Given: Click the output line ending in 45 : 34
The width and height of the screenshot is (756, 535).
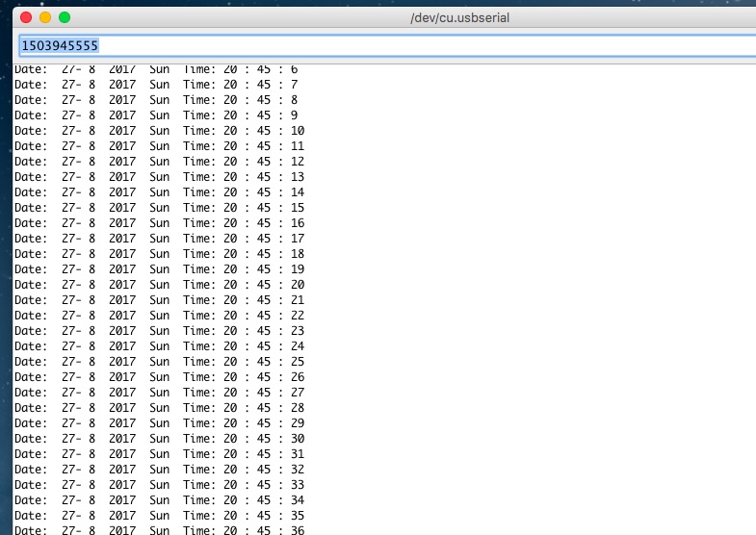Looking at the screenshot, I should pos(160,500).
